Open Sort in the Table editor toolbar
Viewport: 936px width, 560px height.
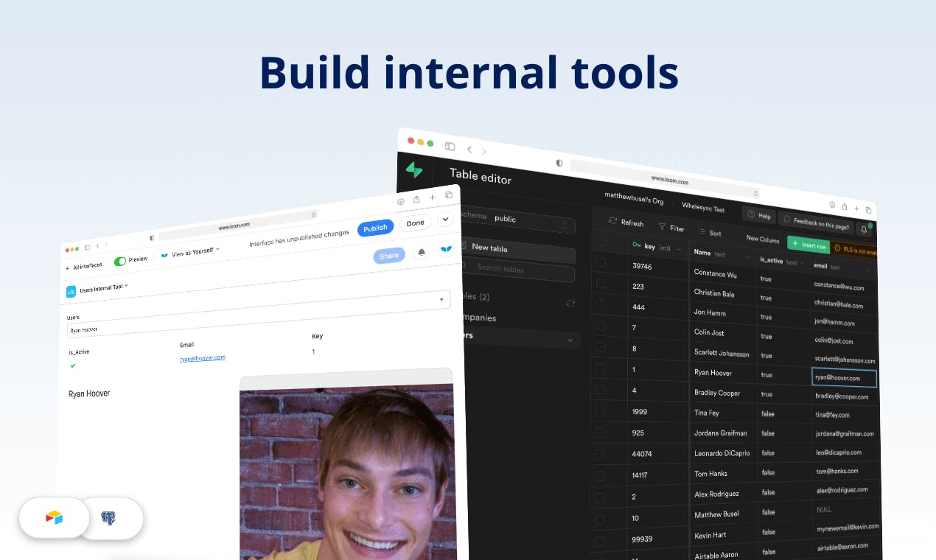click(x=710, y=233)
